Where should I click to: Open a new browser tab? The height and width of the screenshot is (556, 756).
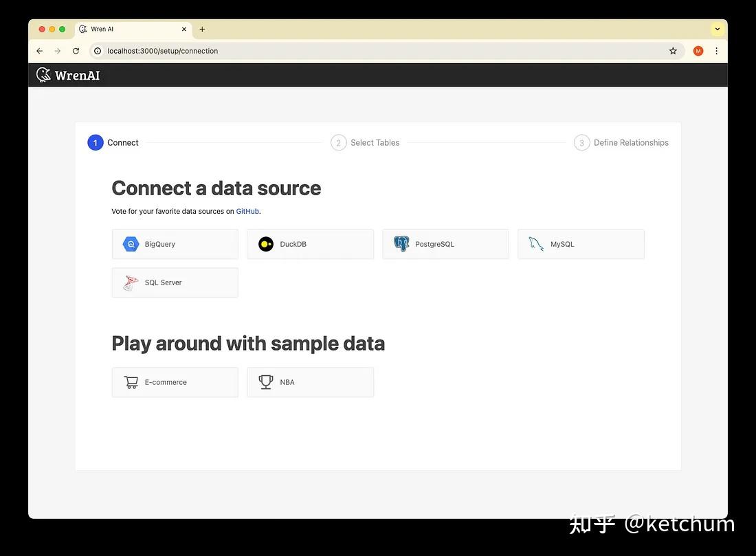201,29
